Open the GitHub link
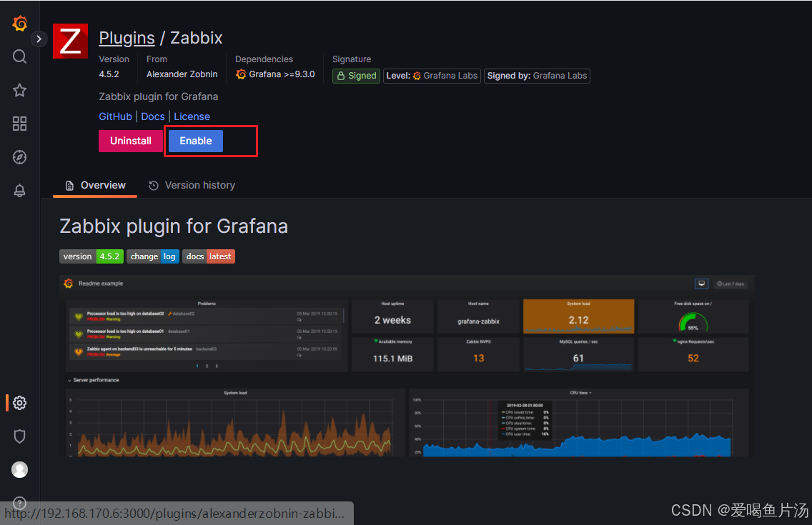 click(x=116, y=116)
